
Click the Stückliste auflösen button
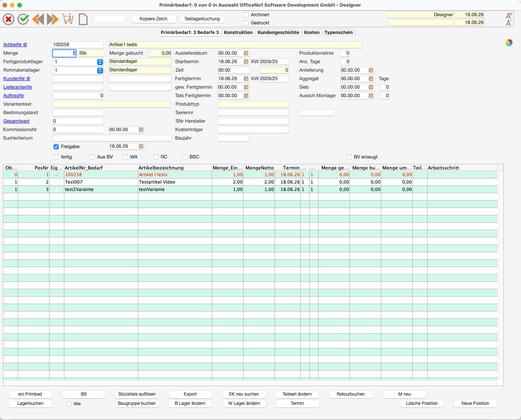[x=137, y=394]
